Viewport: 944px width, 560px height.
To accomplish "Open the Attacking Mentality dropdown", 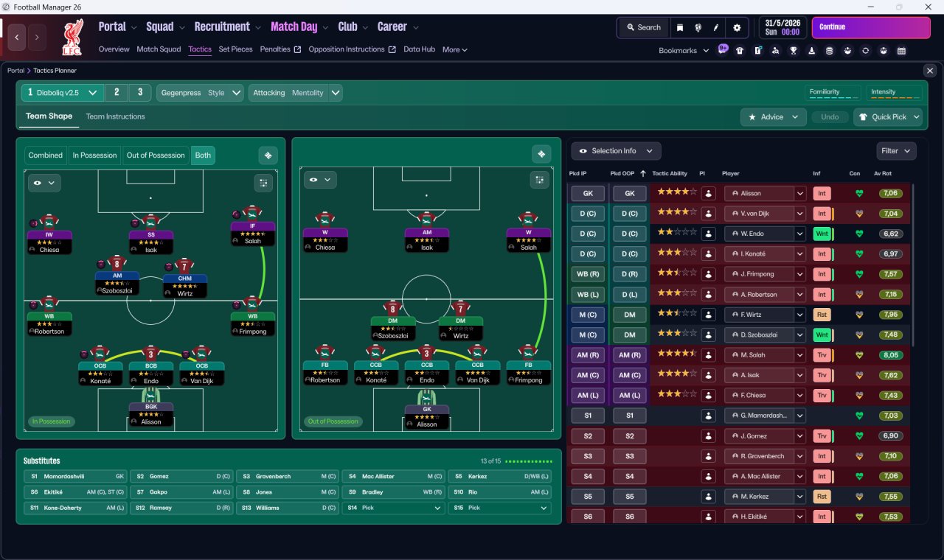I will tap(295, 94).
